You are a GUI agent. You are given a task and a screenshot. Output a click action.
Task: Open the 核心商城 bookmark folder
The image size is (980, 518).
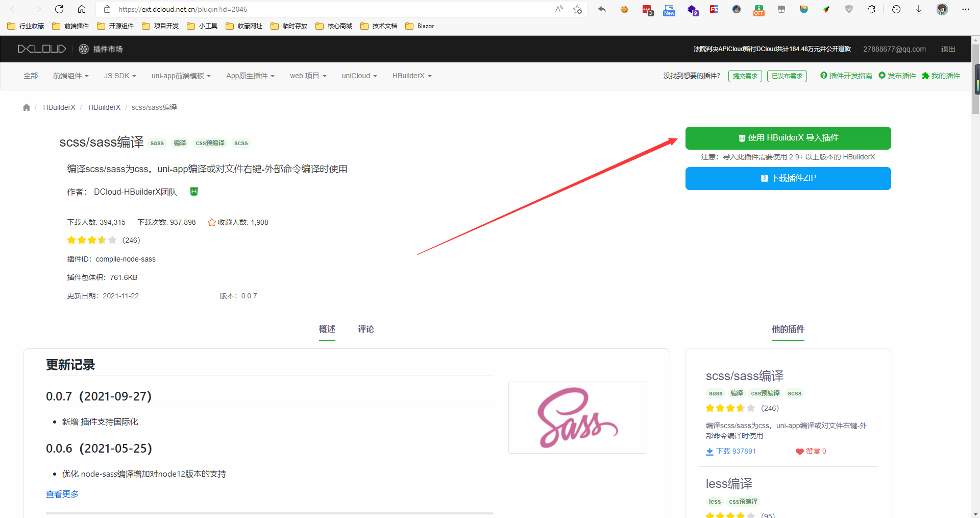coord(334,26)
